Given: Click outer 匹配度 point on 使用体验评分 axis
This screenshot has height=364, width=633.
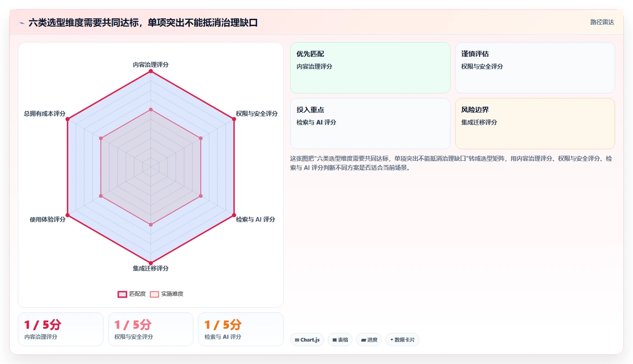Looking at the screenshot, I should (67, 215).
